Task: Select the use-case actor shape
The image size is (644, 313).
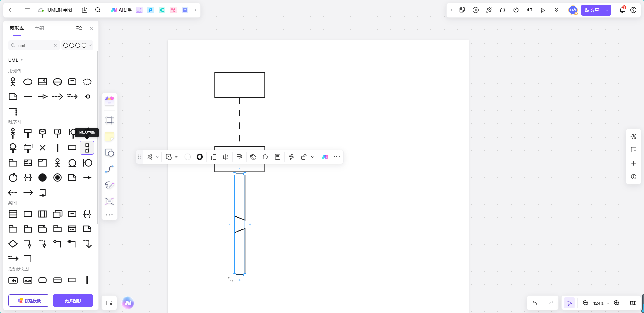Action: coord(13,82)
